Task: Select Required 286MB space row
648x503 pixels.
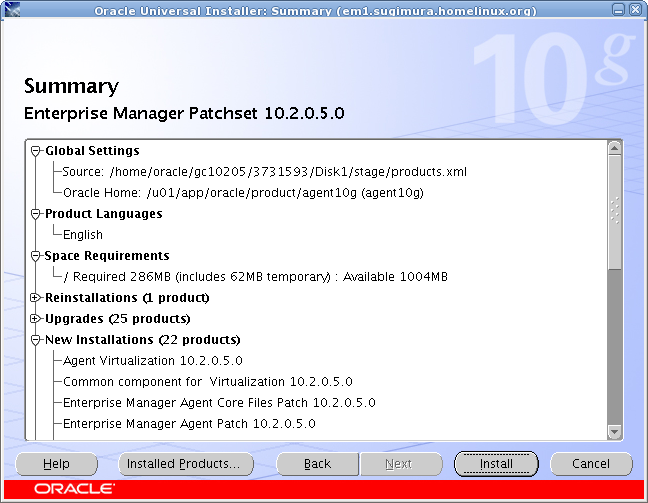Action: [x=256, y=277]
